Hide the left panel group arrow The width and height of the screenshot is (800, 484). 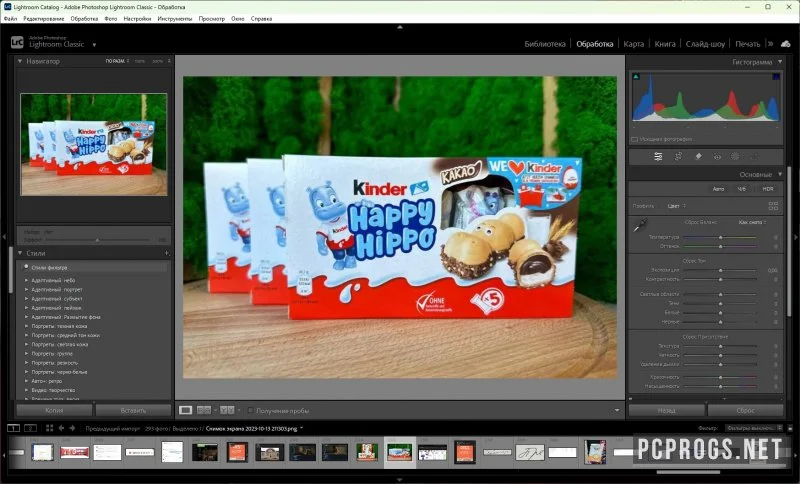(x=4, y=237)
